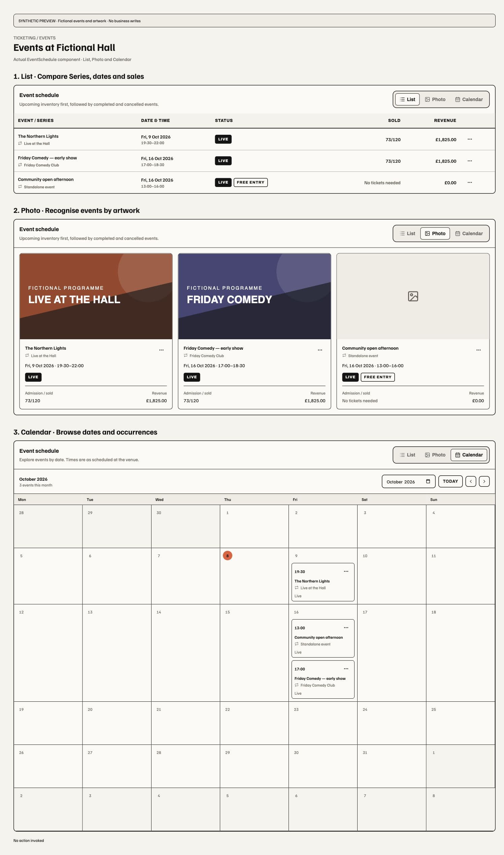This screenshot has height=855, width=504.
Task: Click the "£0.00" revenue cell in the list table
Action: pyautogui.click(x=450, y=183)
